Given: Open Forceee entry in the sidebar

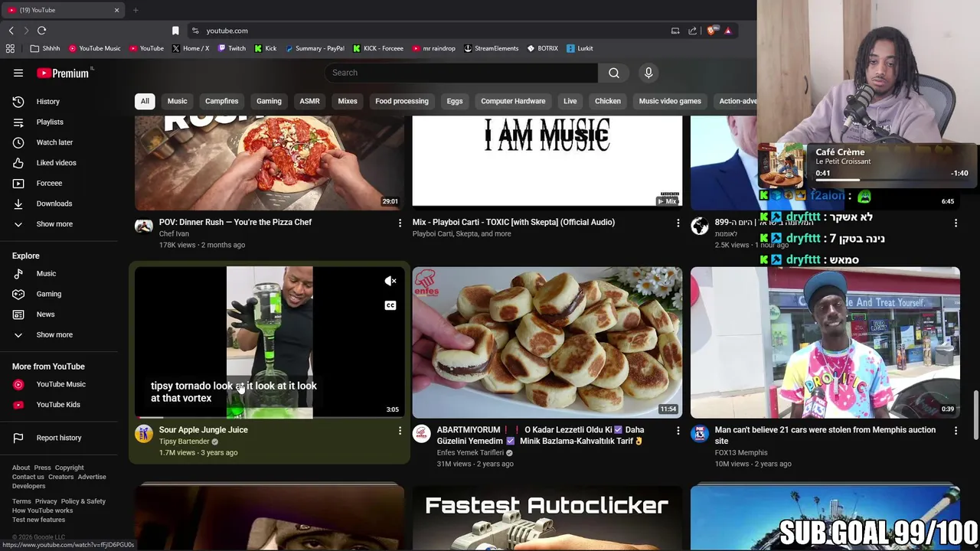Looking at the screenshot, I should pyautogui.click(x=49, y=183).
